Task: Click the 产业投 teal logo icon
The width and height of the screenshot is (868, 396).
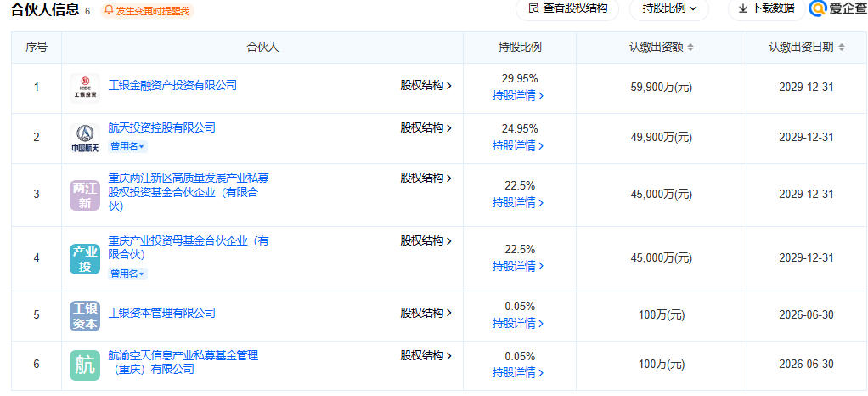Action: click(85, 258)
